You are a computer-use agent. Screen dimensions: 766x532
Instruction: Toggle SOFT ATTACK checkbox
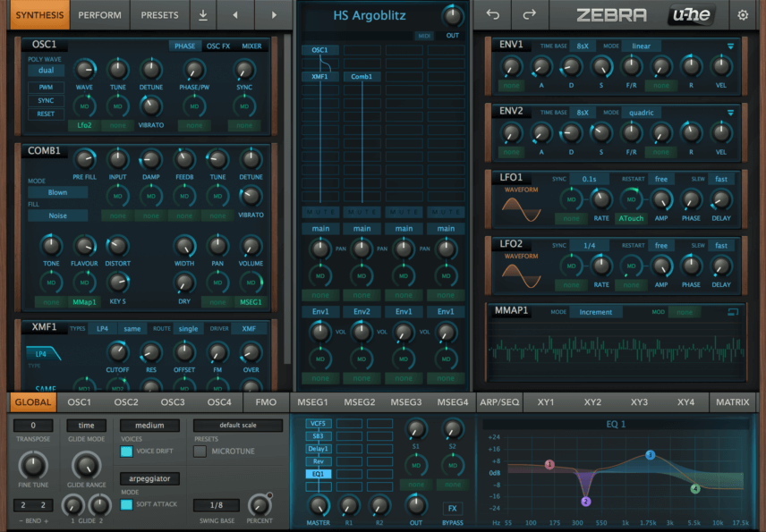pyautogui.click(x=126, y=504)
